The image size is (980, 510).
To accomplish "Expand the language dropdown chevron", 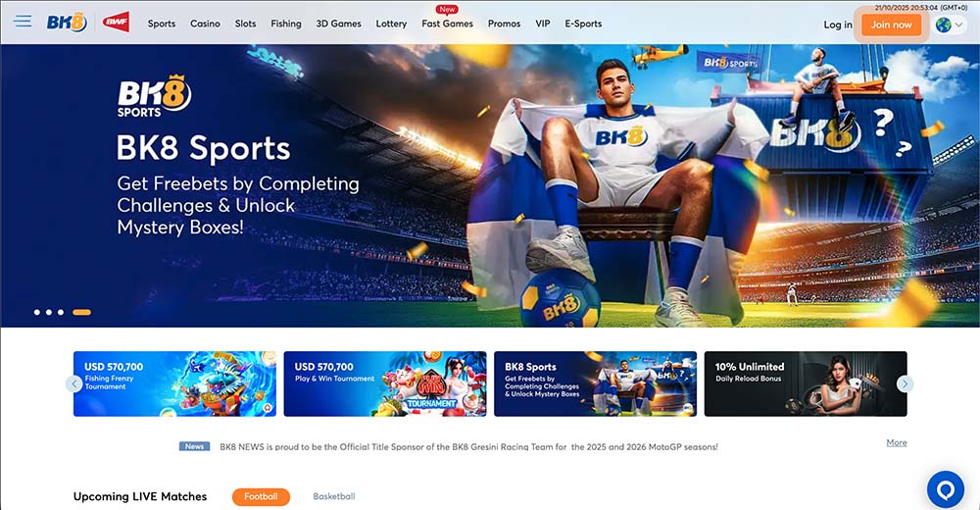I will 958,25.
